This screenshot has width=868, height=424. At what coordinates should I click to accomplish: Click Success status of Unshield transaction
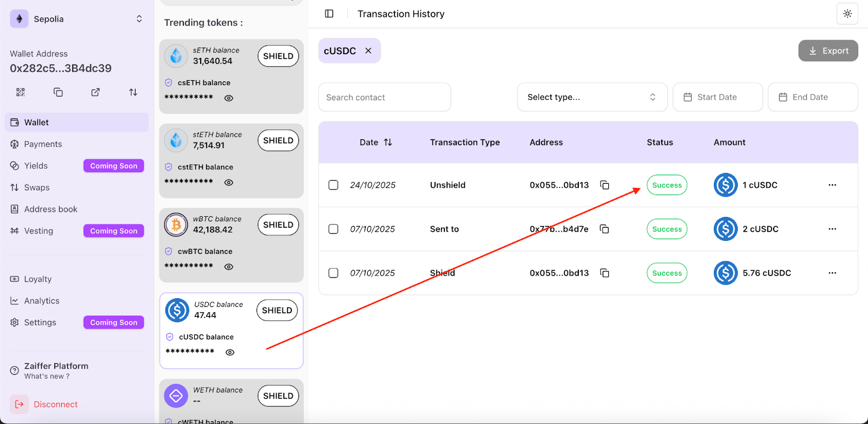(667, 185)
